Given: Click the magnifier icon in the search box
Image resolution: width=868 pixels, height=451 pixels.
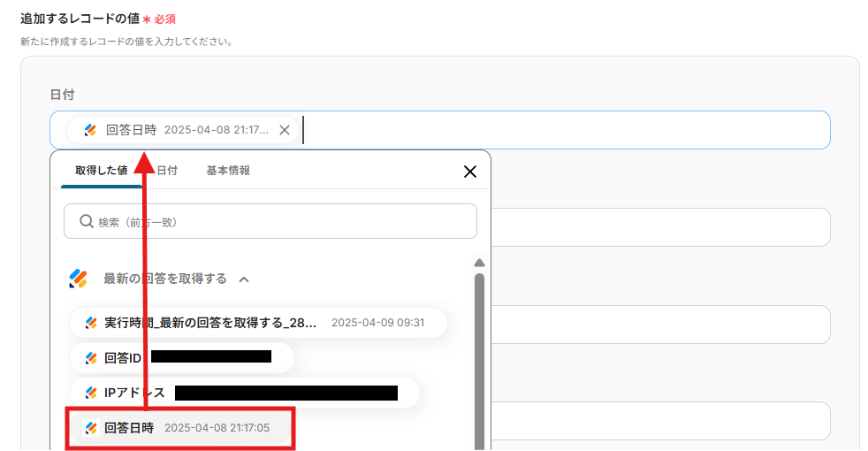Looking at the screenshot, I should (x=87, y=222).
